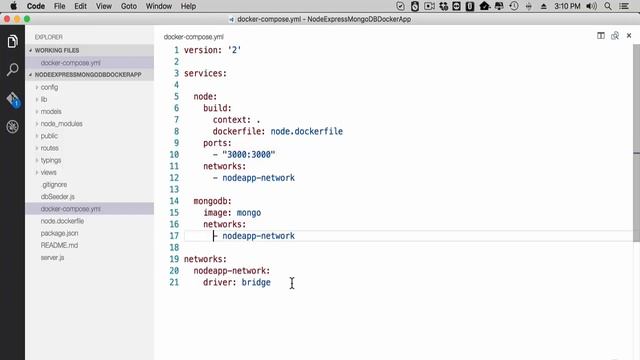Open the Window menu
The image size is (640, 360).
click(x=159, y=6)
